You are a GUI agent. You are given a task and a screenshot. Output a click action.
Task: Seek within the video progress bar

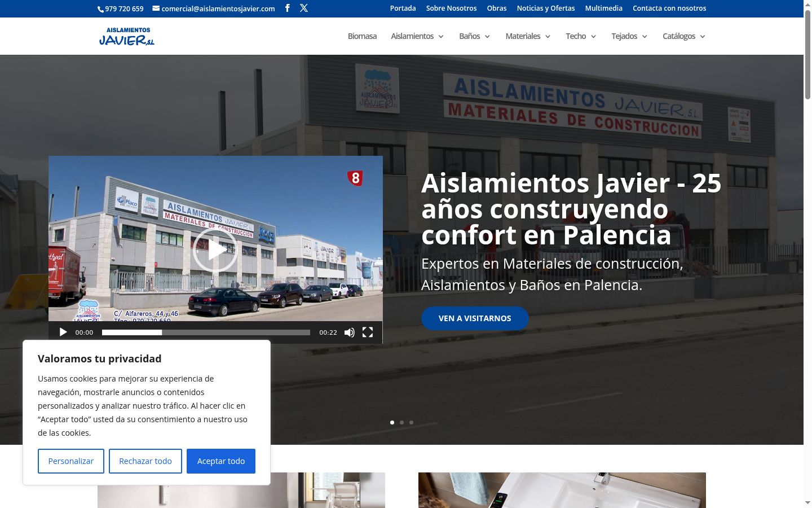(206, 332)
